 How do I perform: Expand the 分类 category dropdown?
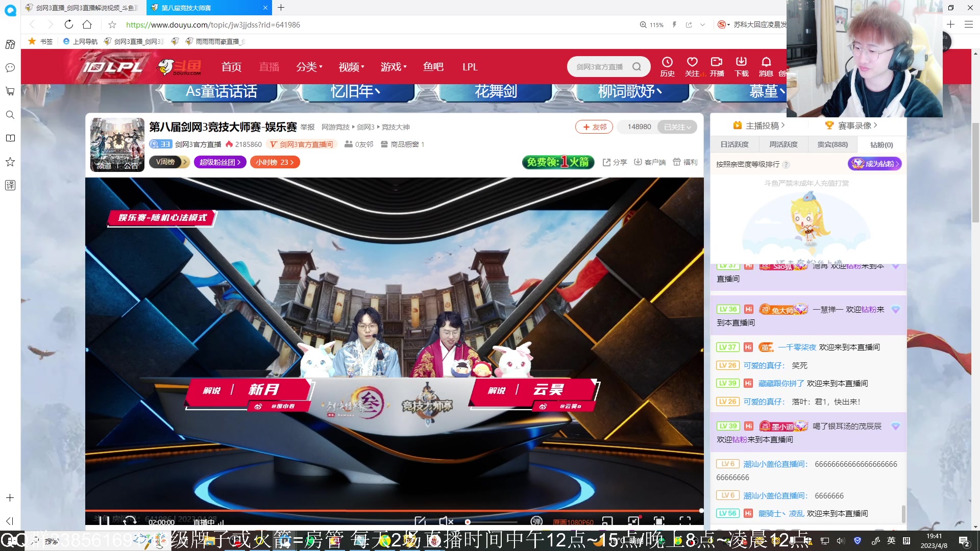[309, 67]
